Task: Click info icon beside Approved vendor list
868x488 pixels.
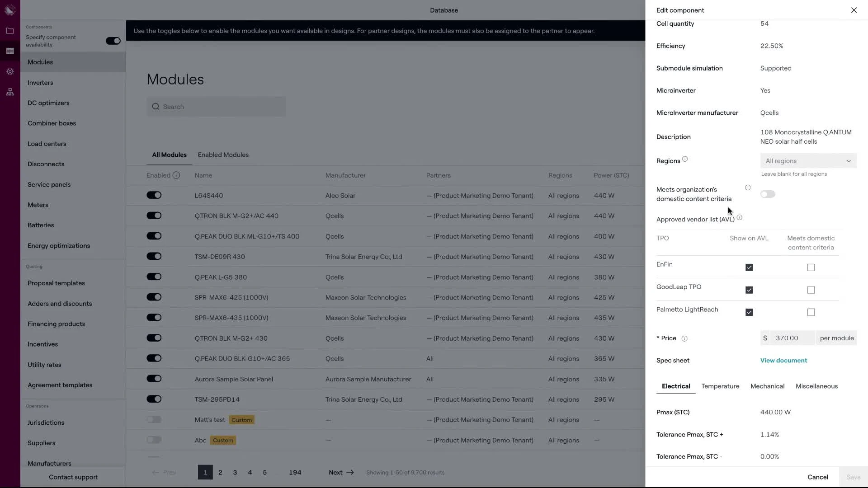Action: (x=740, y=218)
